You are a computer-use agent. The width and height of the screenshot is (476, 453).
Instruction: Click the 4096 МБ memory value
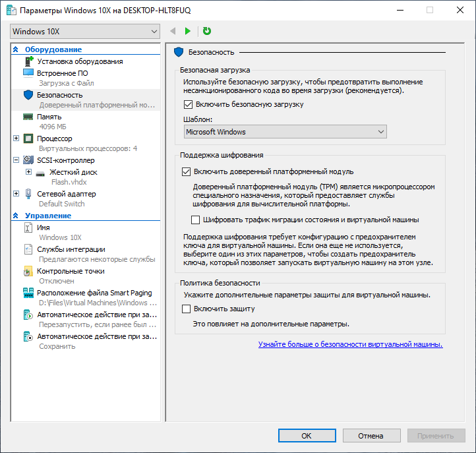(x=53, y=127)
